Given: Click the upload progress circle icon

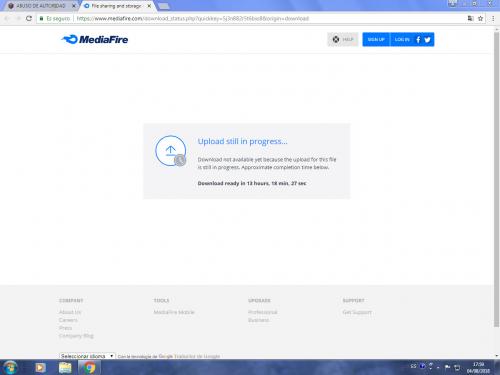Looking at the screenshot, I should point(171,151).
